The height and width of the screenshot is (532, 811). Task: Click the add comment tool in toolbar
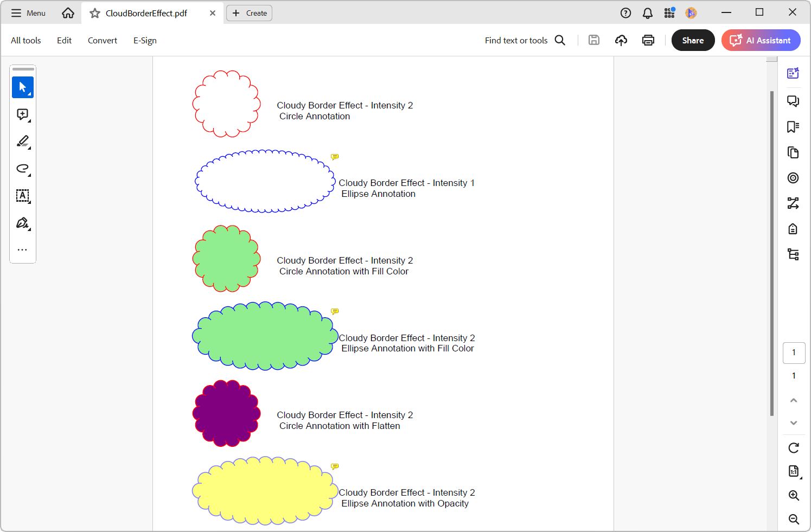[22, 114]
